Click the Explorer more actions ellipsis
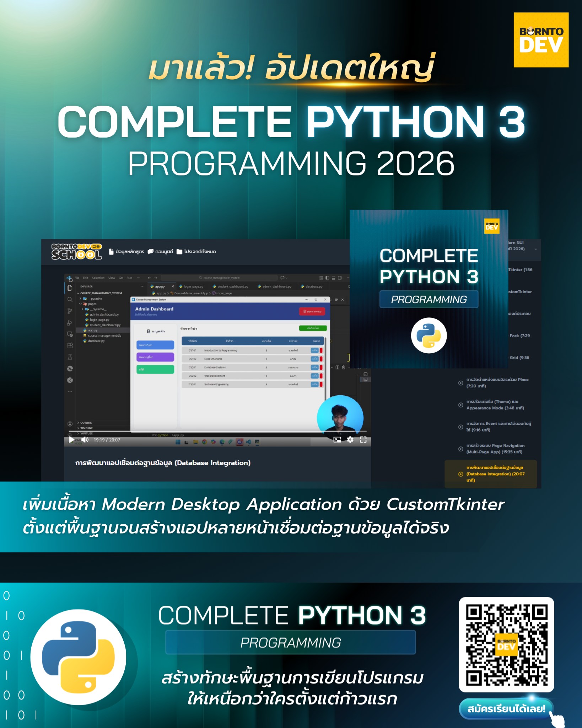Viewport: 582px width, 728px height. point(142,287)
